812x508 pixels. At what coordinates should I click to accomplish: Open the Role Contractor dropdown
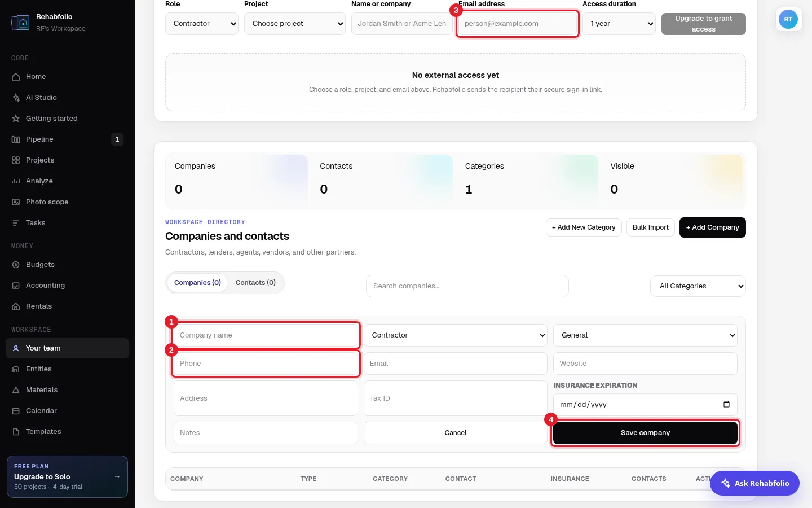pyautogui.click(x=202, y=24)
